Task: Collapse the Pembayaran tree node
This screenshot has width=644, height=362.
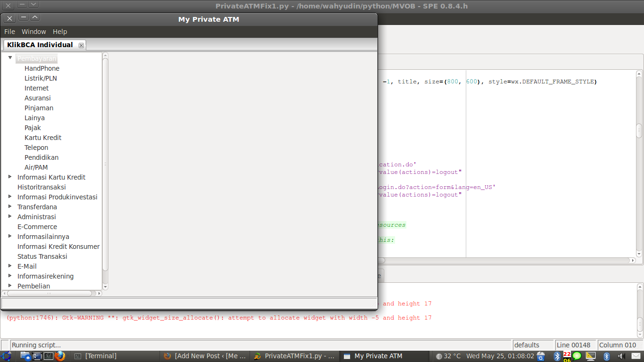Action: point(10,58)
